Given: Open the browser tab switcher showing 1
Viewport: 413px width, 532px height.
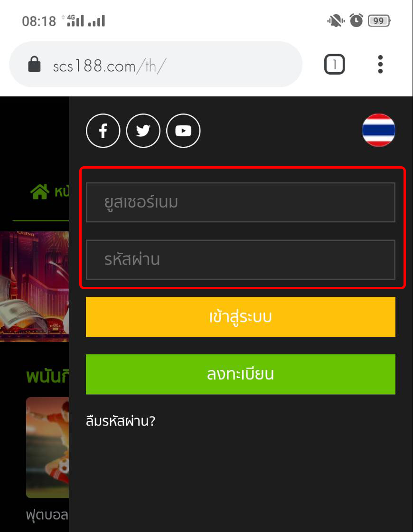Looking at the screenshot, I should 335,64.
